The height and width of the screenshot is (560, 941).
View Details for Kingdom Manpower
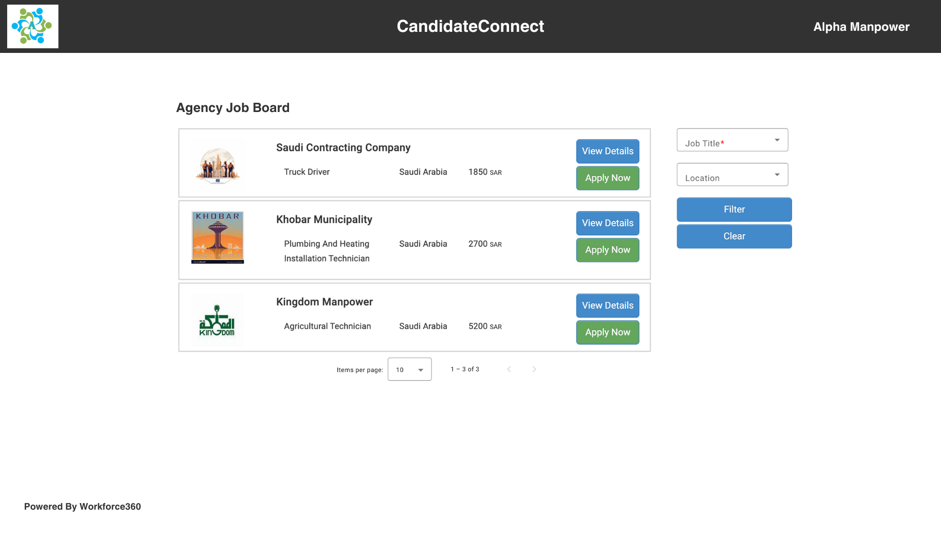coord(607,305)
